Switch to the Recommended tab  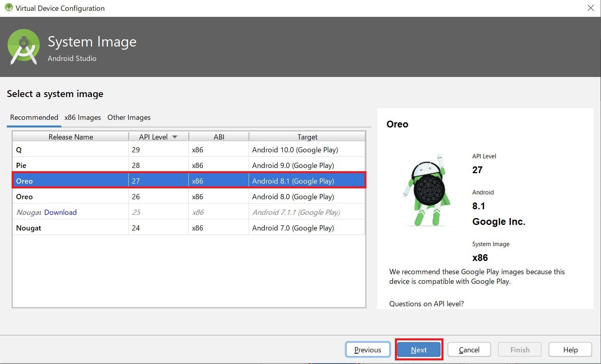[x=34, y=117]
